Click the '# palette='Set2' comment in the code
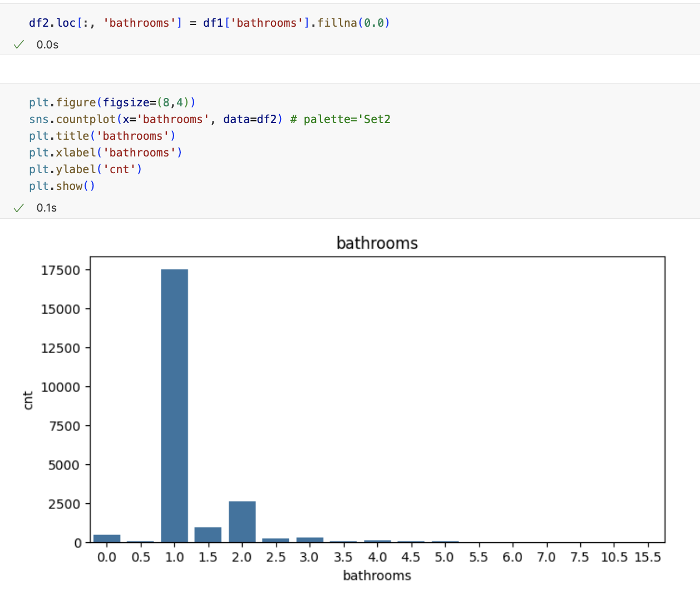 coord(341,119)
